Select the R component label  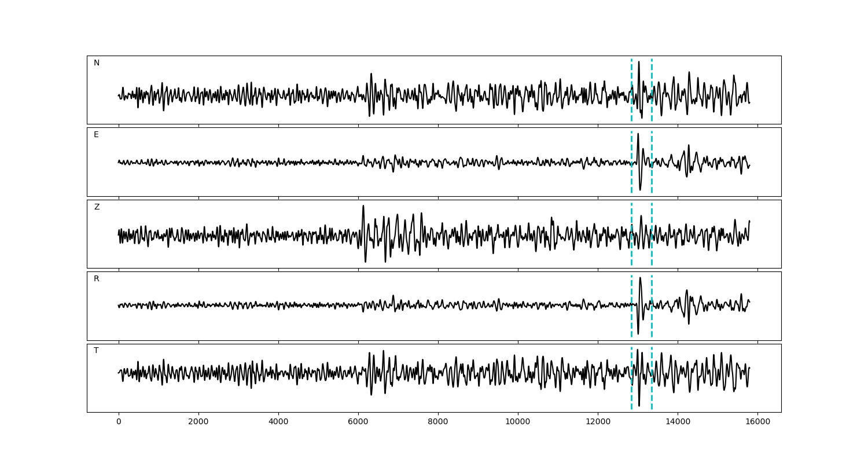[97, 279]
